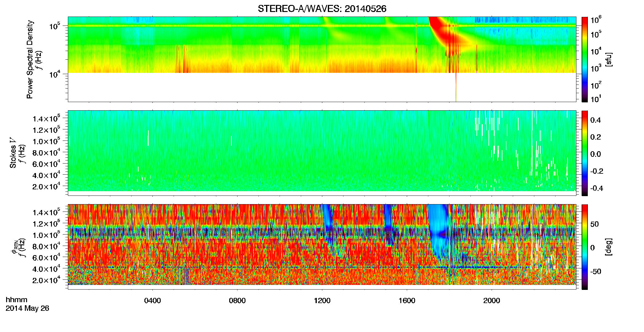Click the Power Spectral Density axis label
Screen dimensions: 644x332
(x=30, y=59)
